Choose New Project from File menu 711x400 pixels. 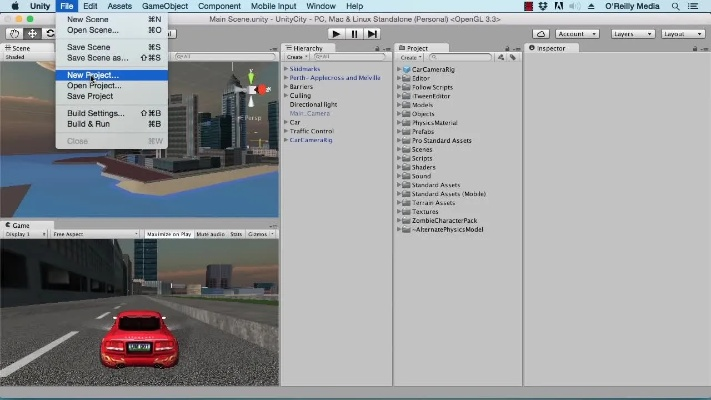[92, 75]
